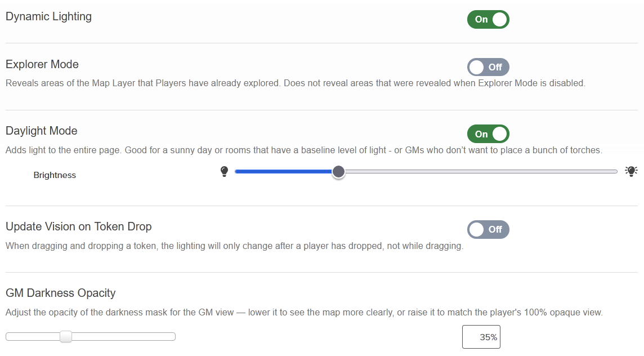Click the GM Darkness Opacity slider thumb
The height and width of the screenshot is (356, 644).
(x=66, y=337)
